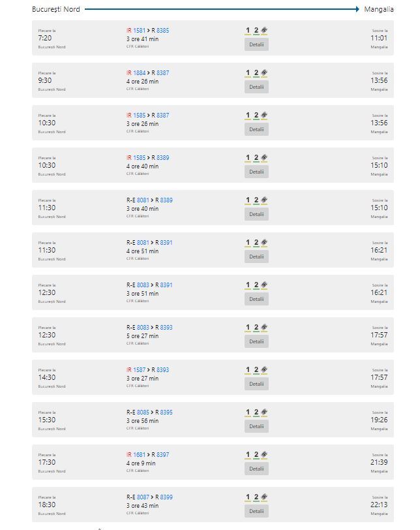Click the first class icon on the 14:30 train
This screenshot has width=420, height=530.
(248, 370)
